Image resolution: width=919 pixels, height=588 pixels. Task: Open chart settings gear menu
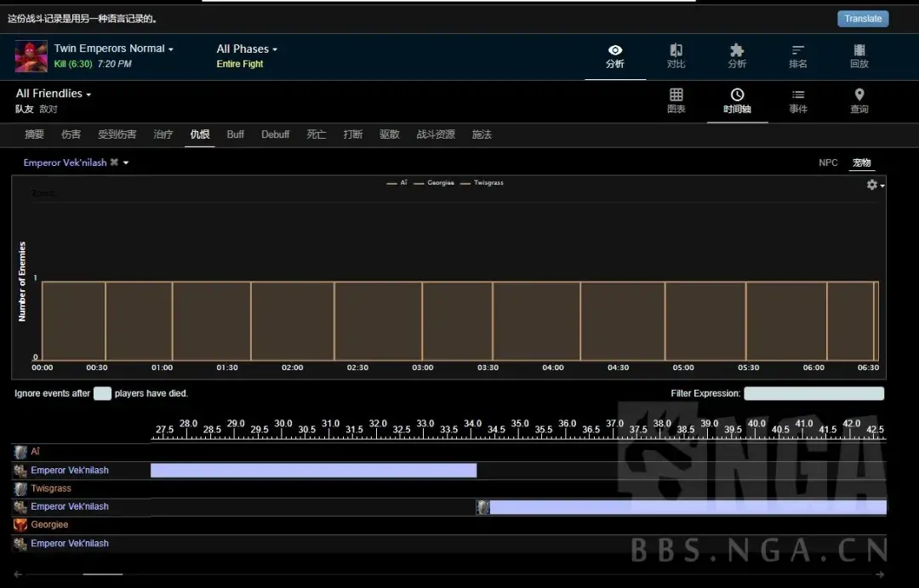874,185
